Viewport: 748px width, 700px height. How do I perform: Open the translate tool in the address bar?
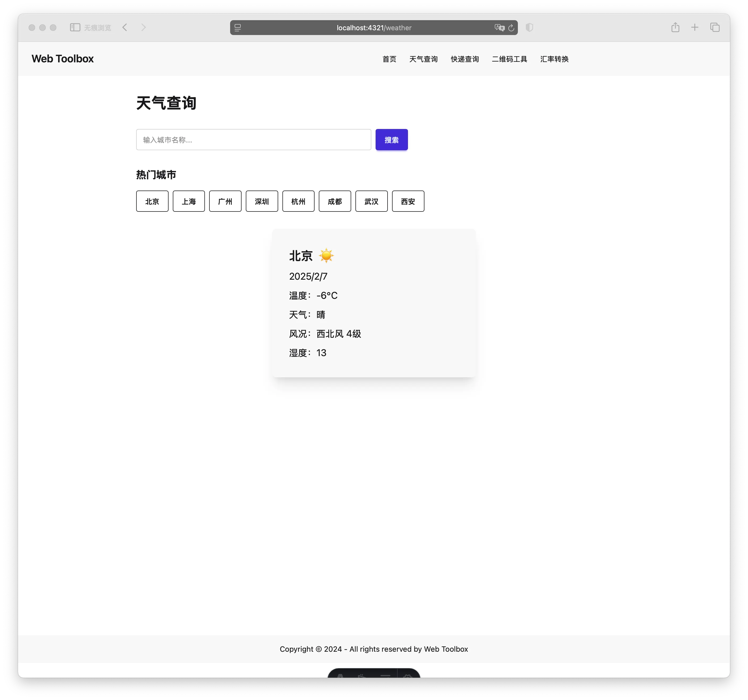[499, 28]
